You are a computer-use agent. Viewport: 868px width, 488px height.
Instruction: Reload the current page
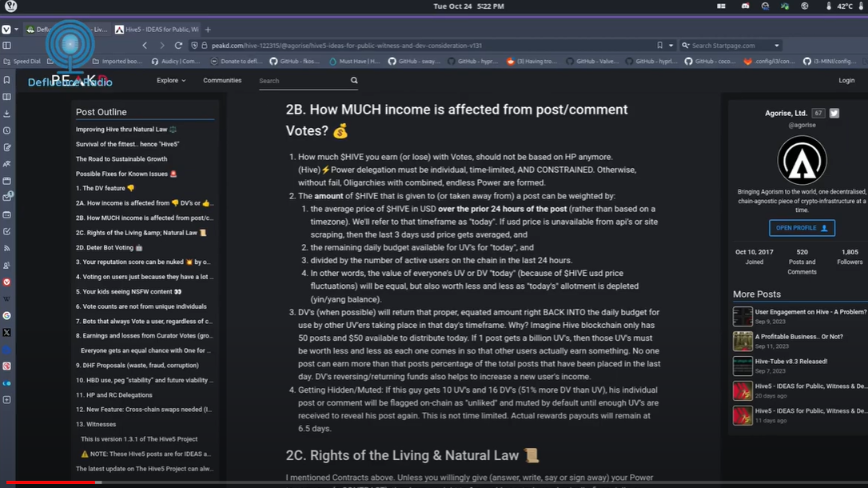[x=178, y=46]
